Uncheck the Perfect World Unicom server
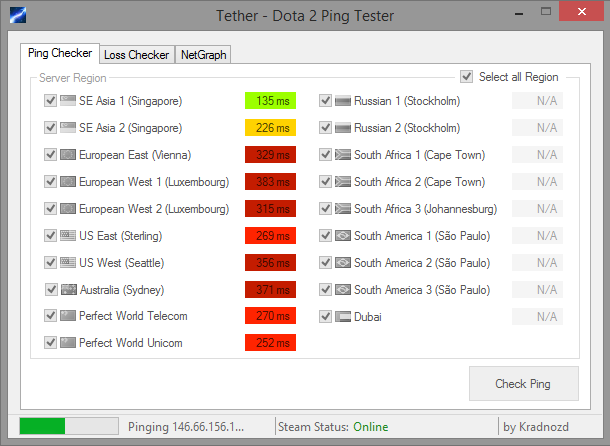 pyautogui.click(x=51, y=344)
